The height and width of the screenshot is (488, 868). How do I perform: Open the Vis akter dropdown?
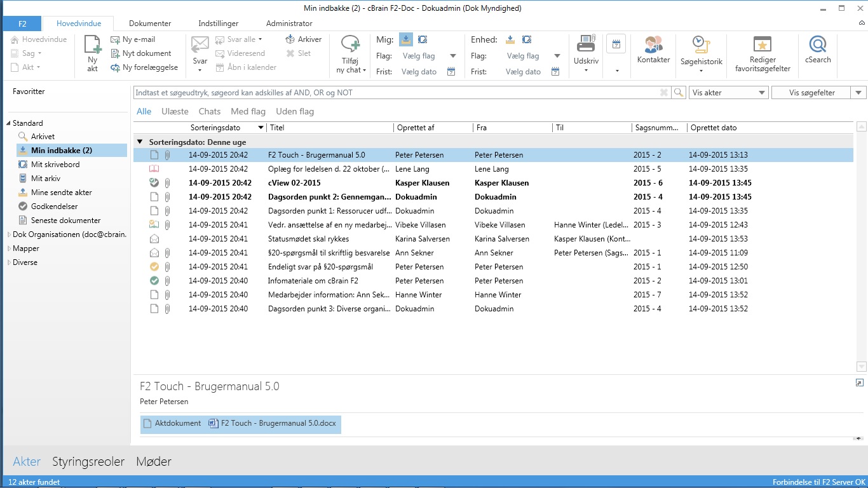pyautogui.click(x=729, y=93)
